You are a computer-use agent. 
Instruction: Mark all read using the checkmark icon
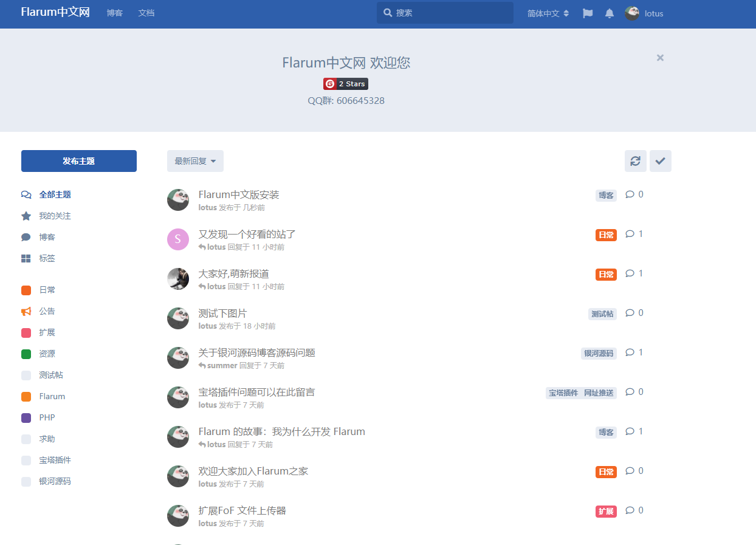pos(660,161)
